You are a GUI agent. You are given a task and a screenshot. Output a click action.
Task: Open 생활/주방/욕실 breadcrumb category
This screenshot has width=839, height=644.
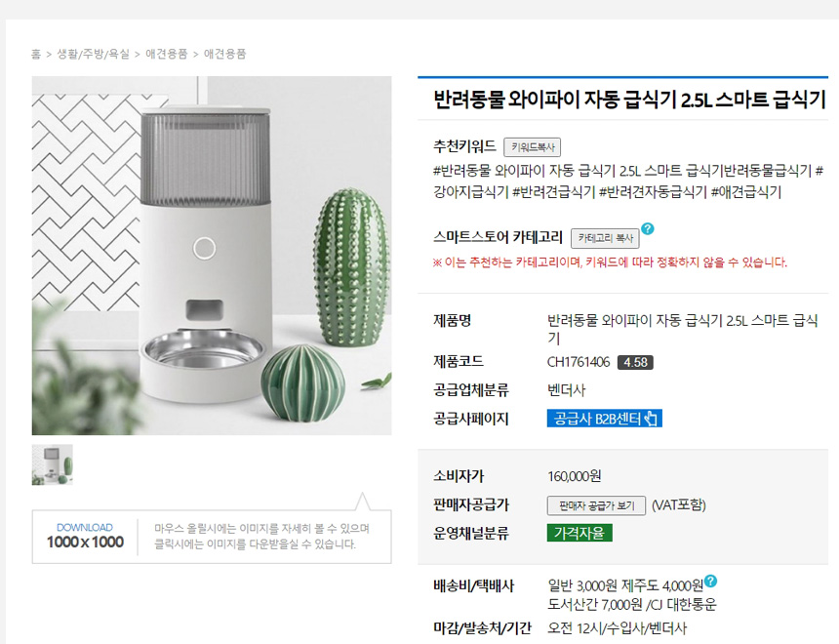pos(93,54)
